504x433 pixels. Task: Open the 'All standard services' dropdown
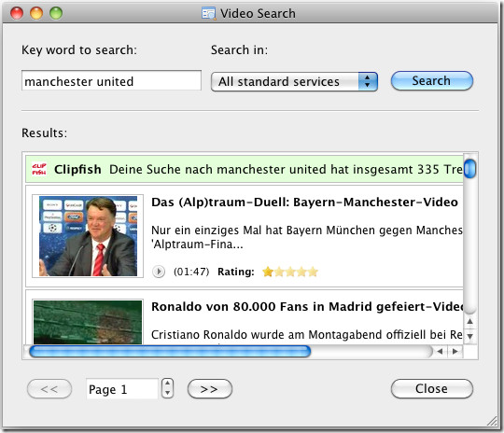(294, 81)
